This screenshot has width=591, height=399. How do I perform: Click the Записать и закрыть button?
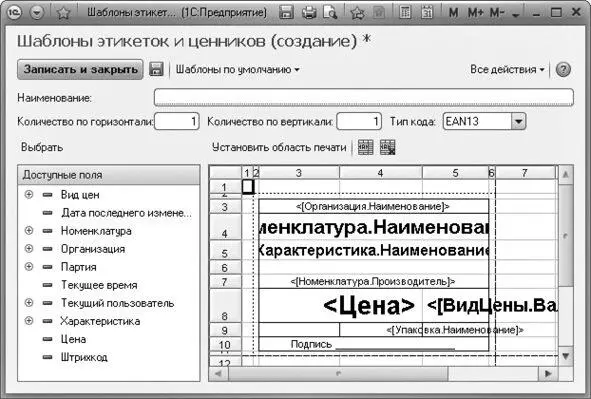click(x=80, y=69)
